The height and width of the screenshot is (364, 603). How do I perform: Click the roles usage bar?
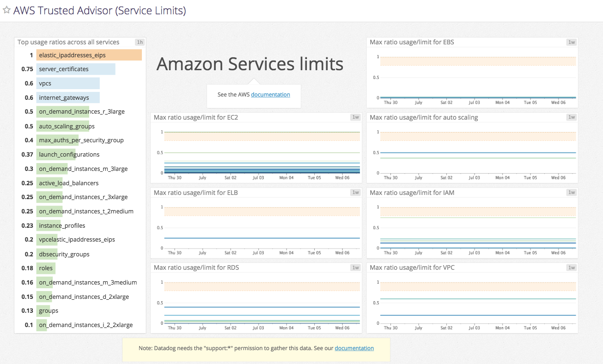tap(45, 268)
